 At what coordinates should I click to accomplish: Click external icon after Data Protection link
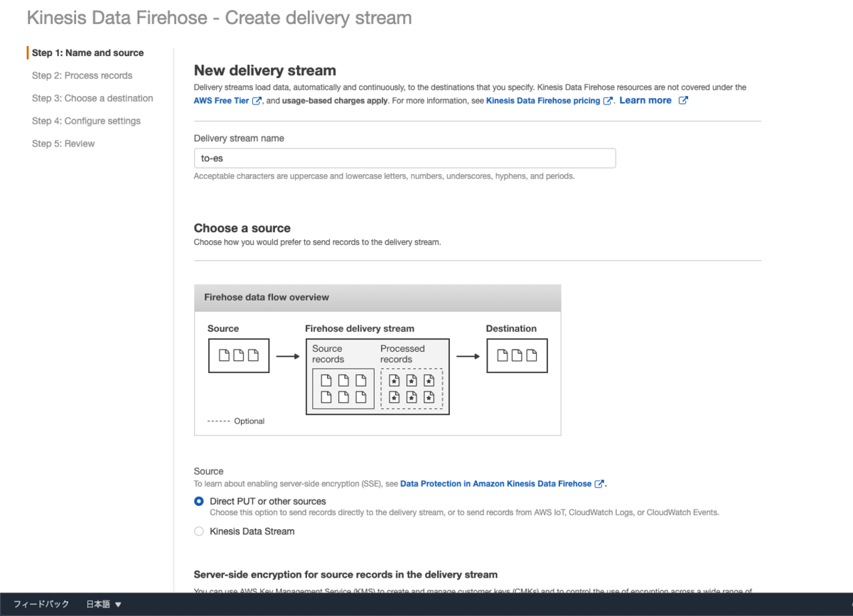(x=599, y=484)
